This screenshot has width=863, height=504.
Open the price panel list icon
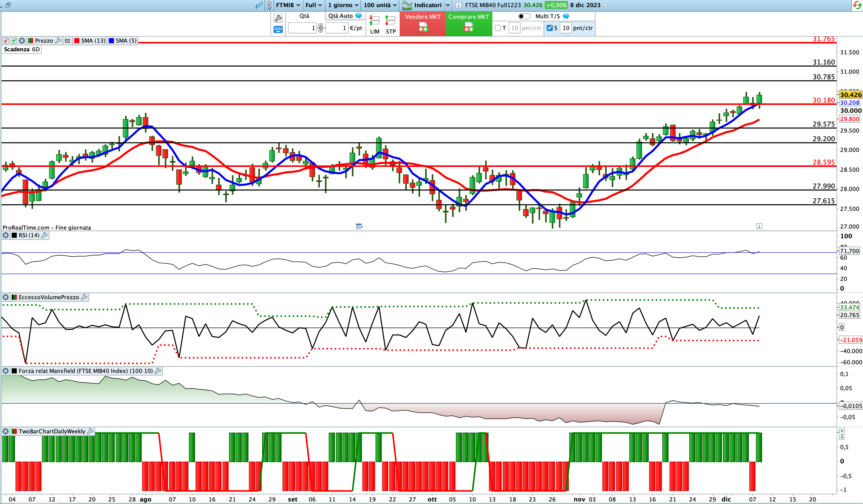click(x=67, y=41)
